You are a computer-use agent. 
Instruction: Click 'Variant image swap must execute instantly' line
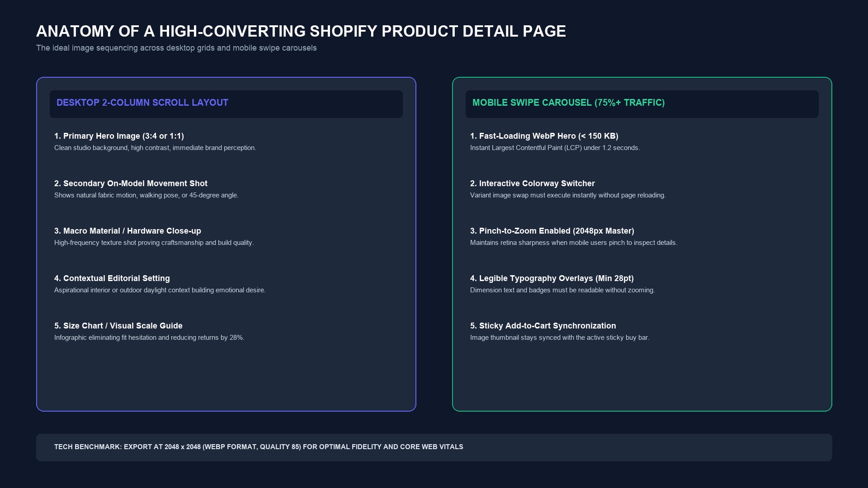pyautogui.click(x=568, y=195)
